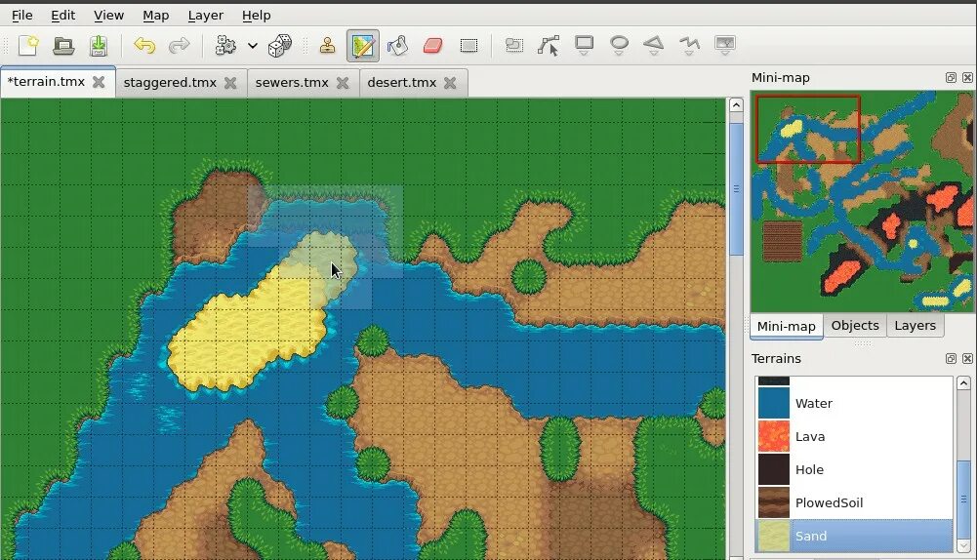Screen dimensions: 977x560
Task: Select the Sand terrain
Action: [854, 536]
